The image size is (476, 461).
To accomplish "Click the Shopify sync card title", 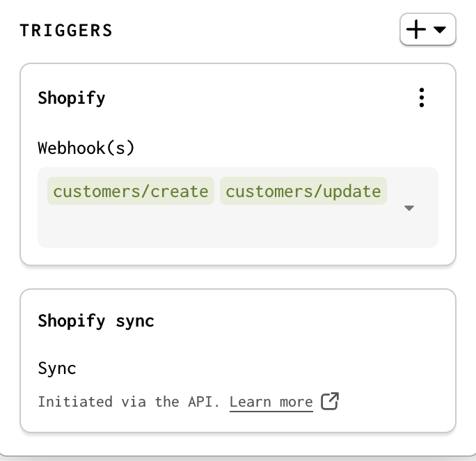I will click(x=96, y=321).
